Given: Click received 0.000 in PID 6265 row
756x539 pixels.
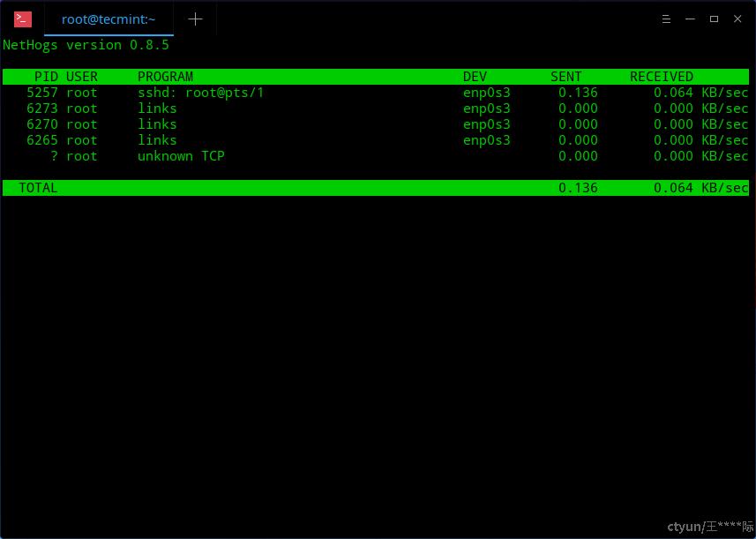Looking at the screenshot, I should click(674, 140).
